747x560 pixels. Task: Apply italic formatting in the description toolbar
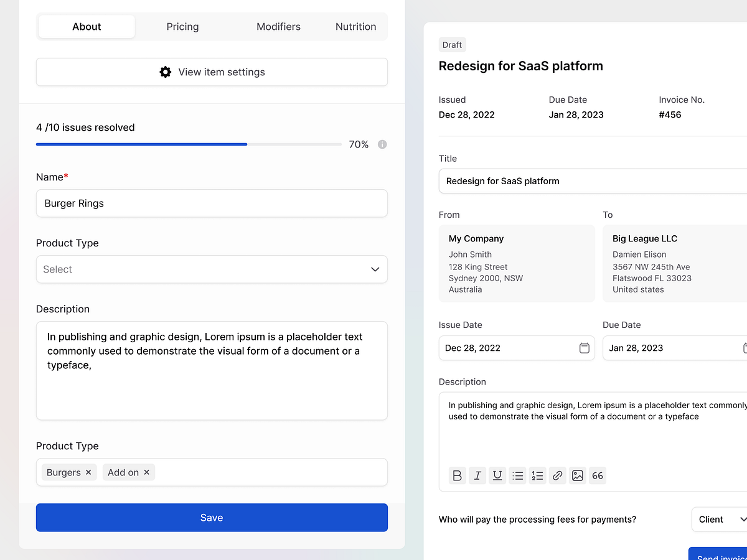pos(477,475)
